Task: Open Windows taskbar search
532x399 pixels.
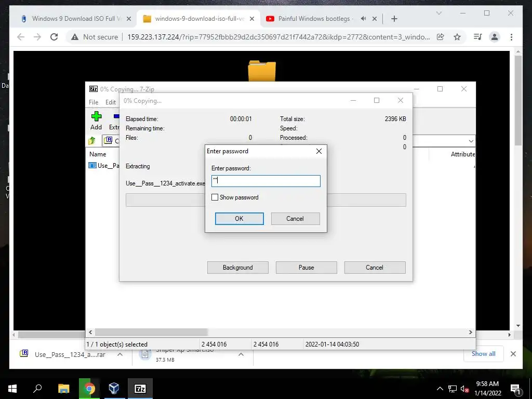Action: 37,389
